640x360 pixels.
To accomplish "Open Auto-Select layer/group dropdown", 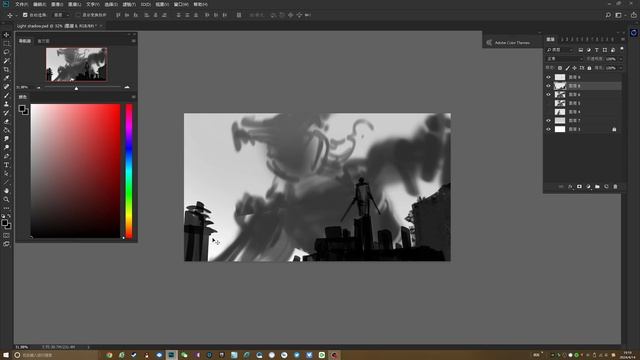I will [x=62, y=15].
